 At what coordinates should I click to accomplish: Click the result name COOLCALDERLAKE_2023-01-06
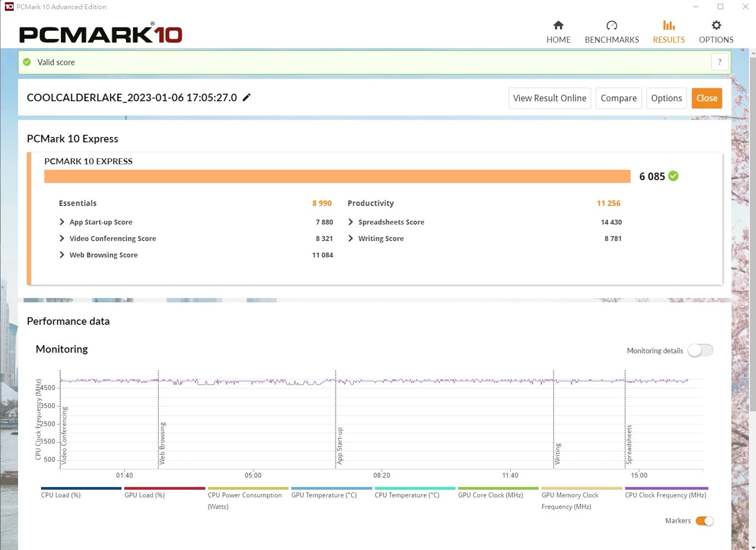(x=132, y=98)
